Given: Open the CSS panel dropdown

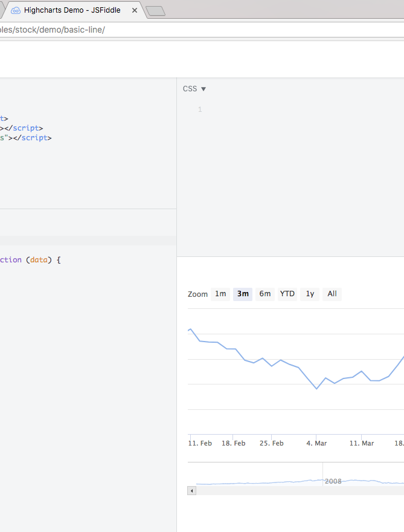Looking at the screenshot, I should click(x=203, y=88).
